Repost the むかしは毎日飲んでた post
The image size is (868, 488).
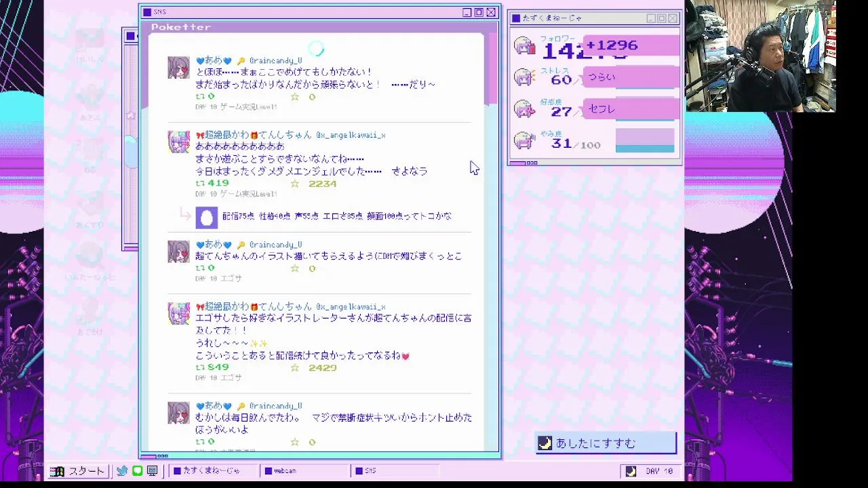coord(200,442)
